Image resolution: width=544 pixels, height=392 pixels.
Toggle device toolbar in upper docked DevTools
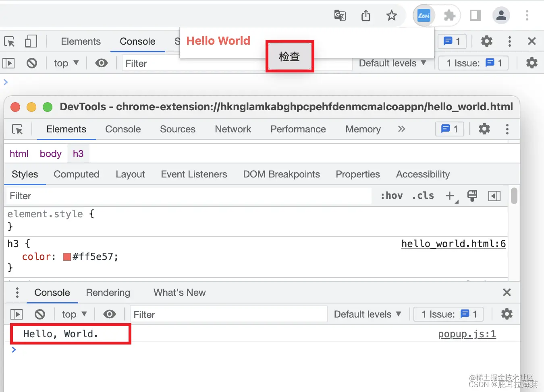[x=31, y=41]
